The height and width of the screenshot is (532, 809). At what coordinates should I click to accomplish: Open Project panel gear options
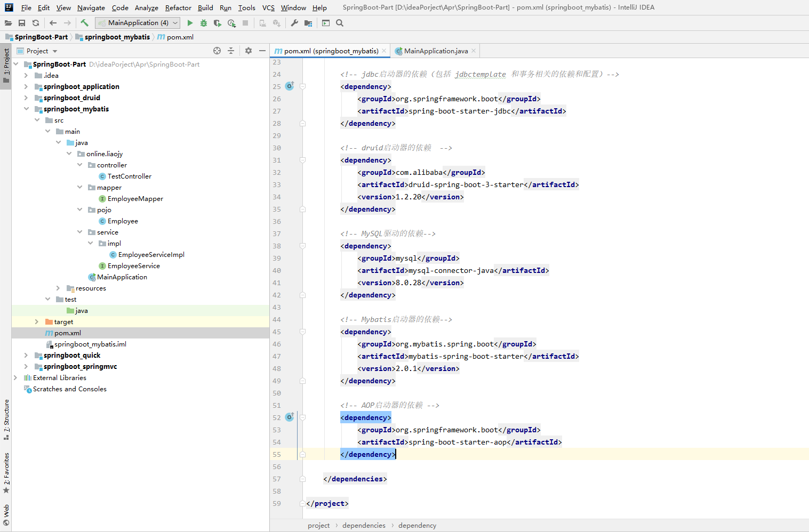coord(249,51)
